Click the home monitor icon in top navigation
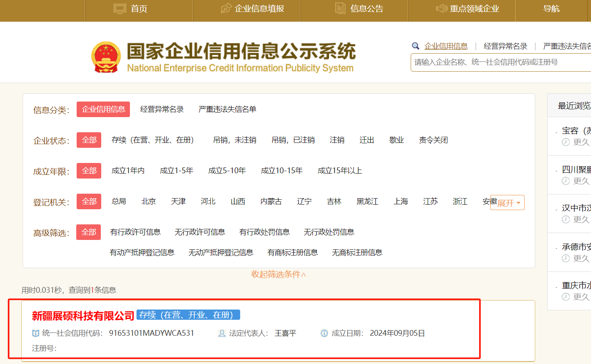This screenshot has width=591, height=364. click(120, 9)
